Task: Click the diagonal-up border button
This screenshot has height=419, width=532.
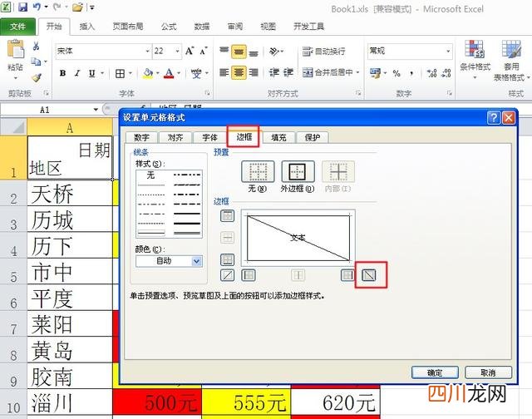Action: (227, 275)
